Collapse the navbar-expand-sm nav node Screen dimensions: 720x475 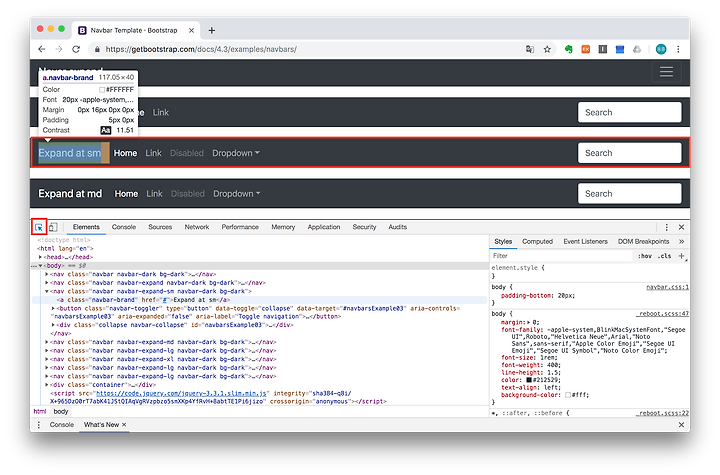pyautogui.click(x=46, y=291)
